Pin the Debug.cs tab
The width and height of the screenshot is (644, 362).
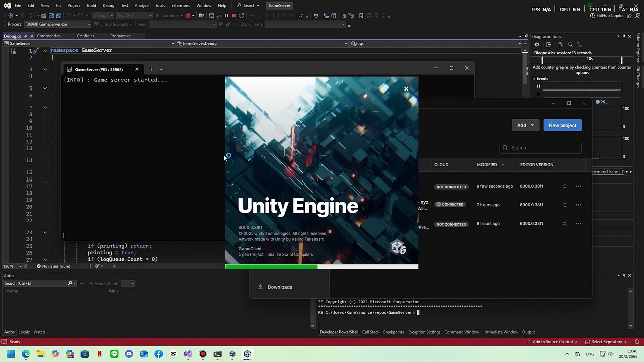pos(25,36)
